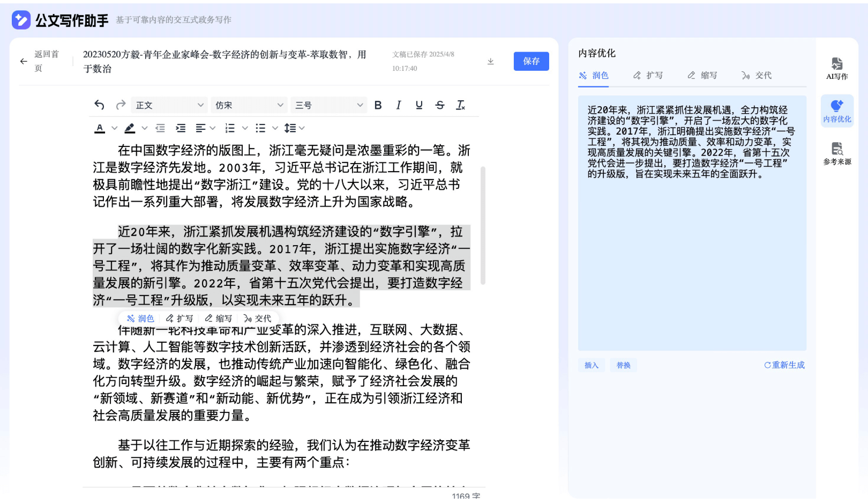The width and height of the screenshot is (868, 502).
Task: Open the 正文 paragraph style dropdown
Action: [x=169, y=105]
